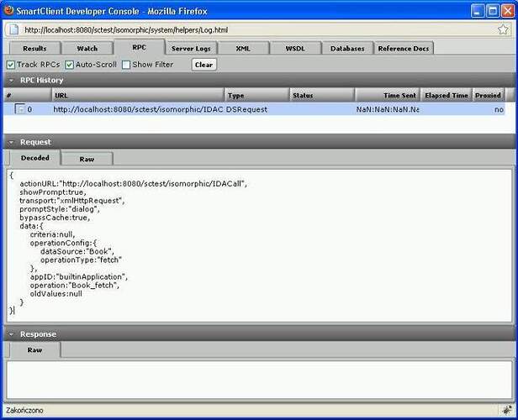Screen dimensions: 518x420
Task: Collapse the Request section
Action: click(11, 142)
